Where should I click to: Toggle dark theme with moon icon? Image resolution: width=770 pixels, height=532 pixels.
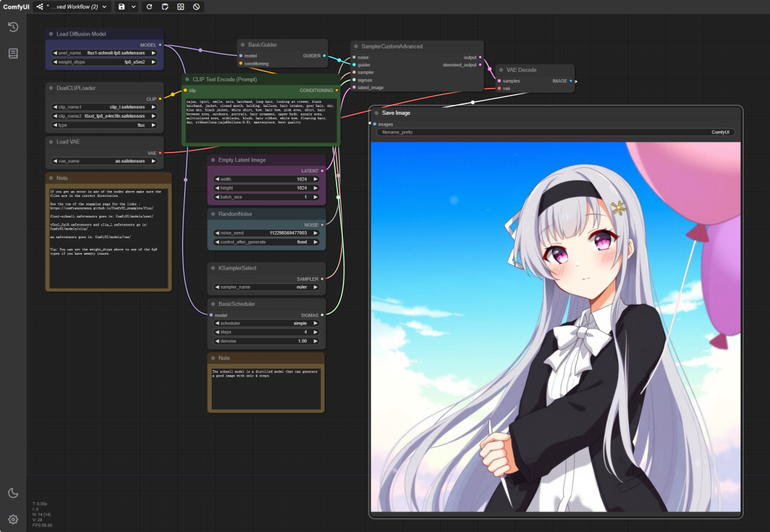click(x=14, y=493)
